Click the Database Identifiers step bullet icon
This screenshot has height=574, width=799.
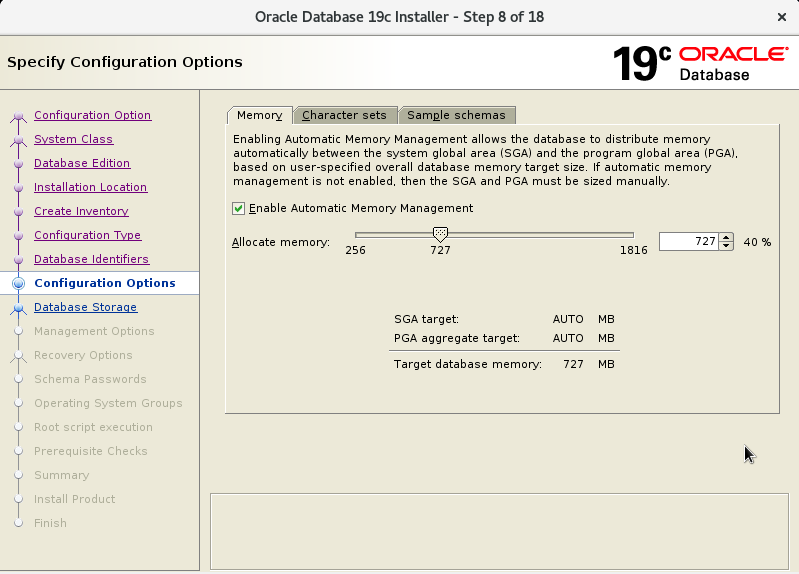pyautogui.click(x=18, y=259)
